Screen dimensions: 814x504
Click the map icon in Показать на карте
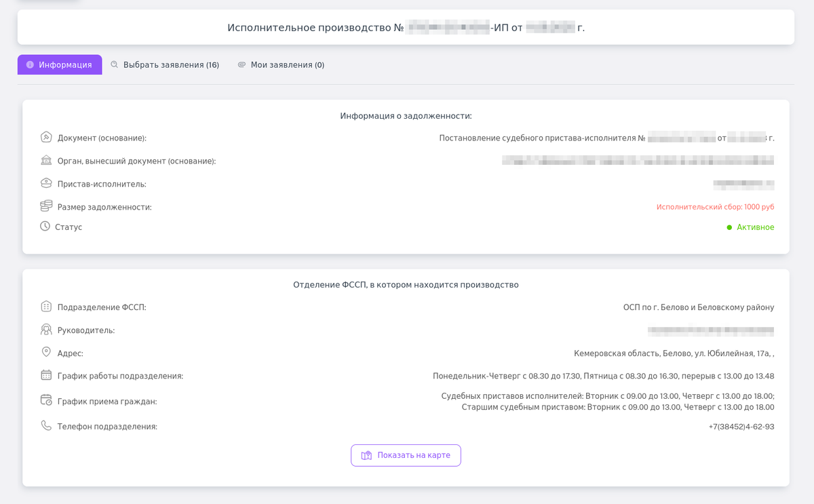tap(367, 455)
